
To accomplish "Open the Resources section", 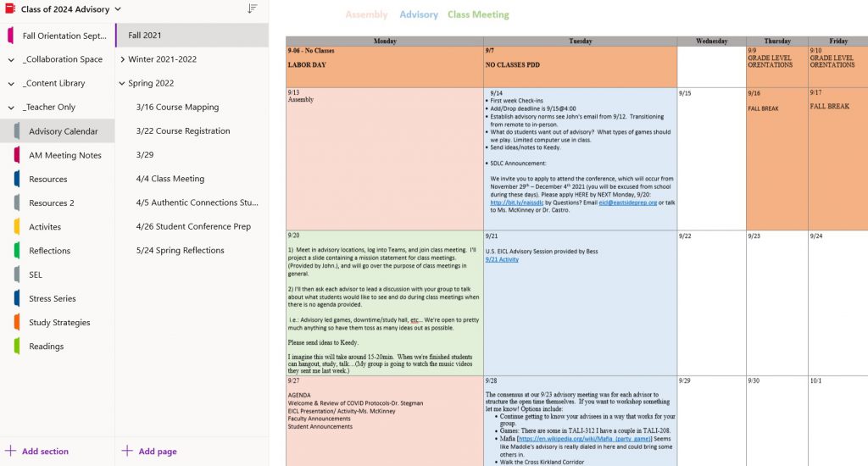I will (x=48, y=180).
